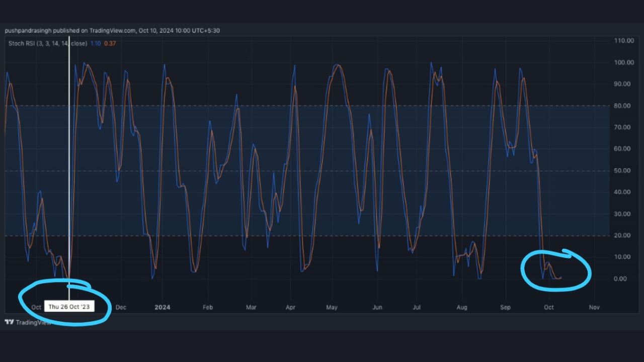Click the Jul label on time axis

tap(417, 307)
